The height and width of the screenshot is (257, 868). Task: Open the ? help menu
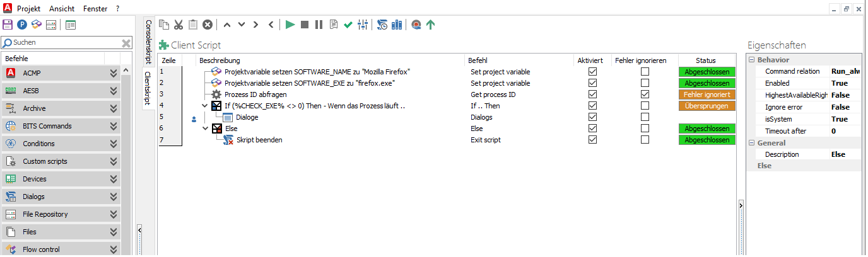tap(118, 9)
